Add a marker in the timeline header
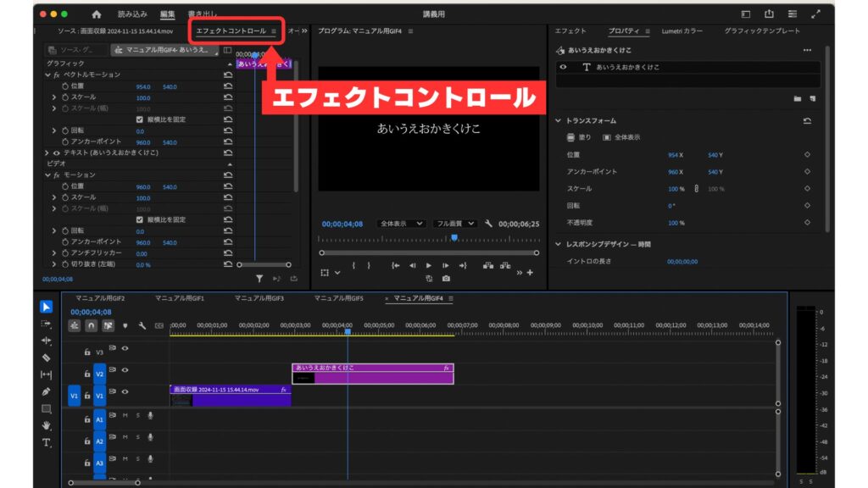The height and width of the screenshot is (488, 868). point(125,326)
